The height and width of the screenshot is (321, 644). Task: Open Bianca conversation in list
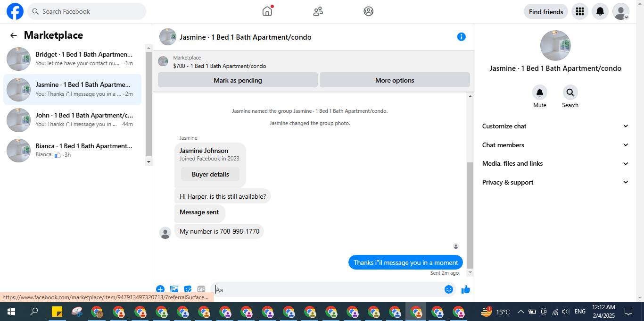[x=72, y=150]
